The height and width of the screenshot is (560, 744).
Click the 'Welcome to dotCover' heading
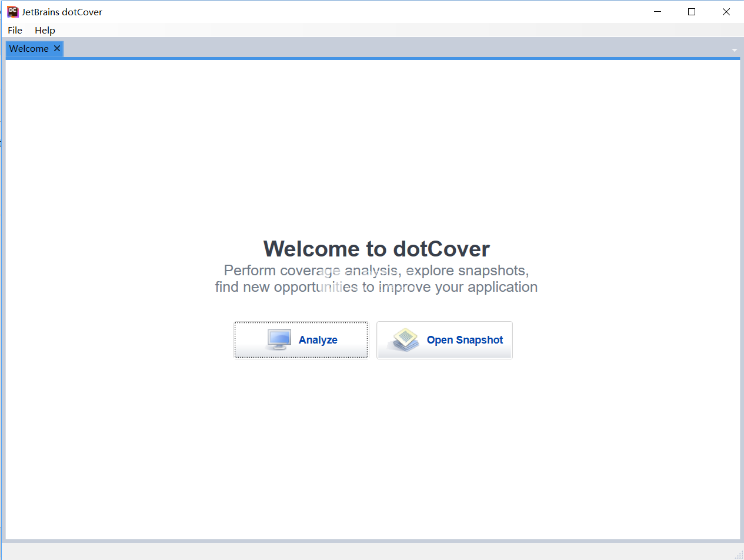click(376, 249)
